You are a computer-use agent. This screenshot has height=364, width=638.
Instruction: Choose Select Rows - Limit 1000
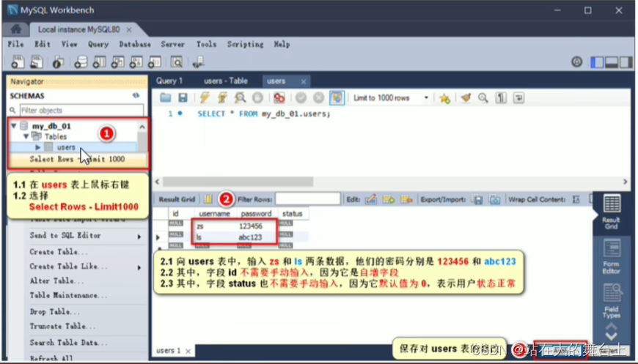pos(77,159)
